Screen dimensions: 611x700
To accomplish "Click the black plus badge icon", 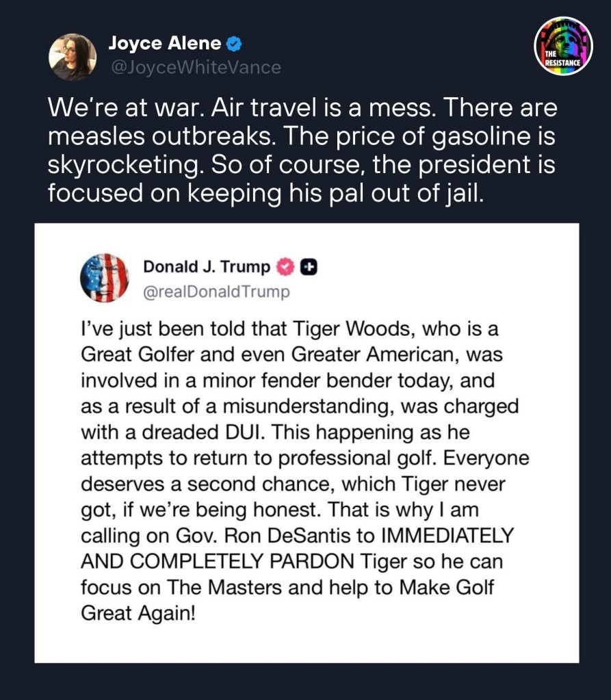I will [309, 267].
